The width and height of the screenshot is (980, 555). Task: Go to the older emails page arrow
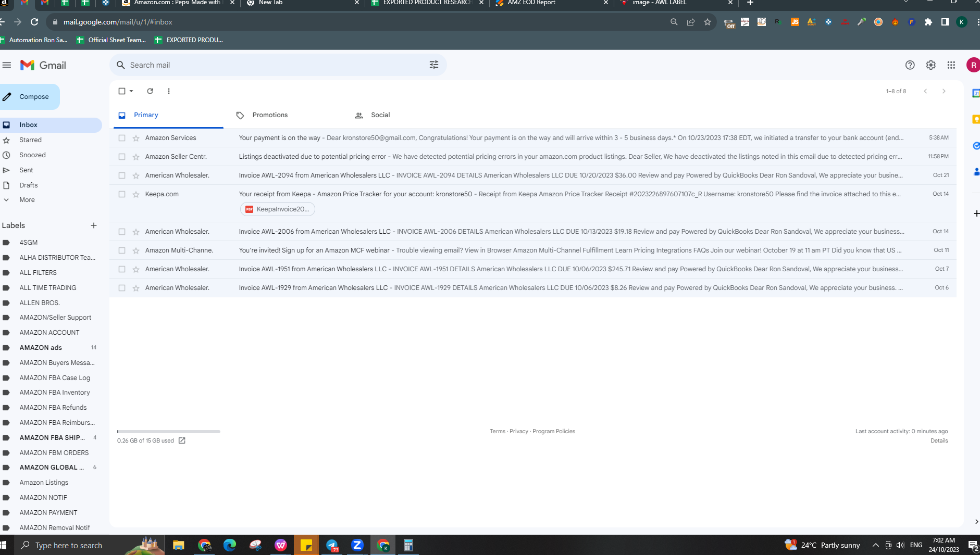point(944,91)
